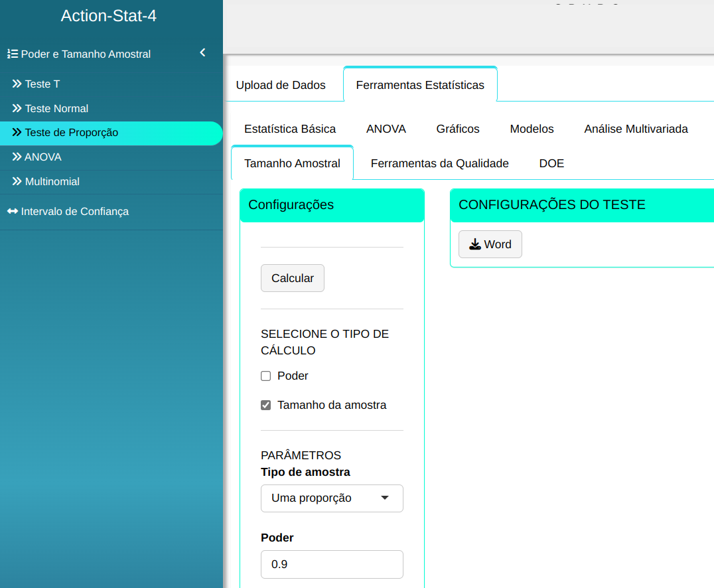
Task: Open the Ferramentas da Qualidade tab
Action: (439, 163)
